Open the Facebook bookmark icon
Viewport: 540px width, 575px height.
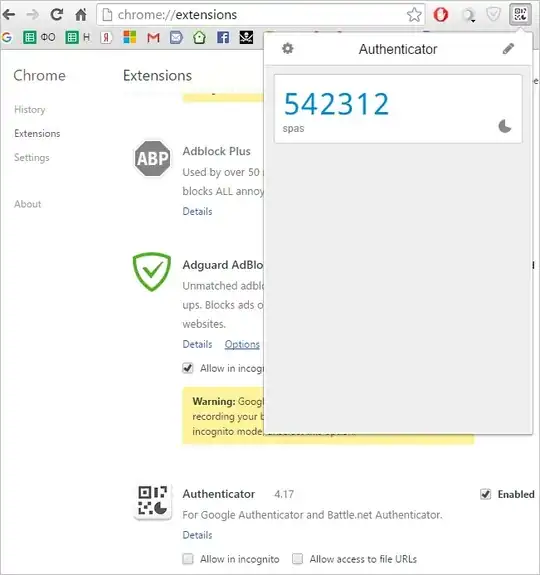[223, 37]
